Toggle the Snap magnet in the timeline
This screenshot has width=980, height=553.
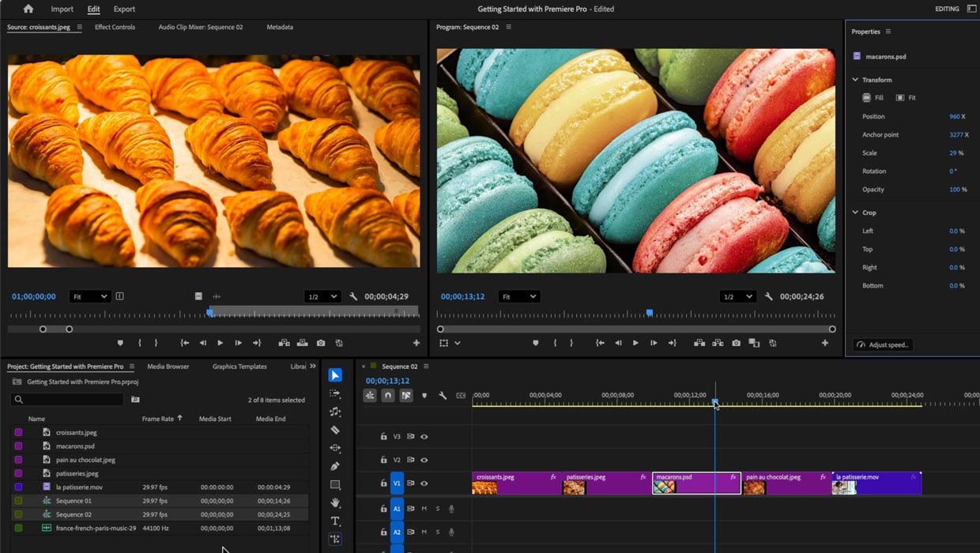(389, 396)
